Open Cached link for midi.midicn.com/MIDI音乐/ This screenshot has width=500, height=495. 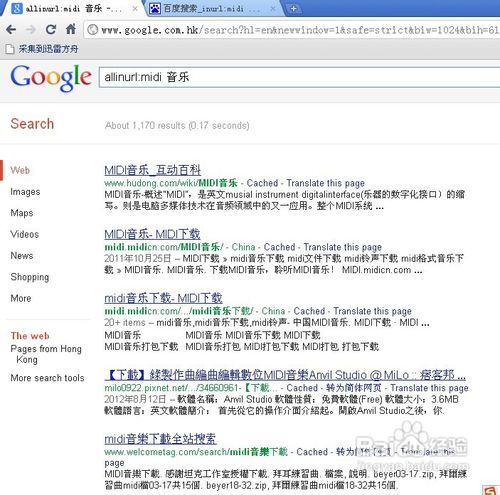279,247
